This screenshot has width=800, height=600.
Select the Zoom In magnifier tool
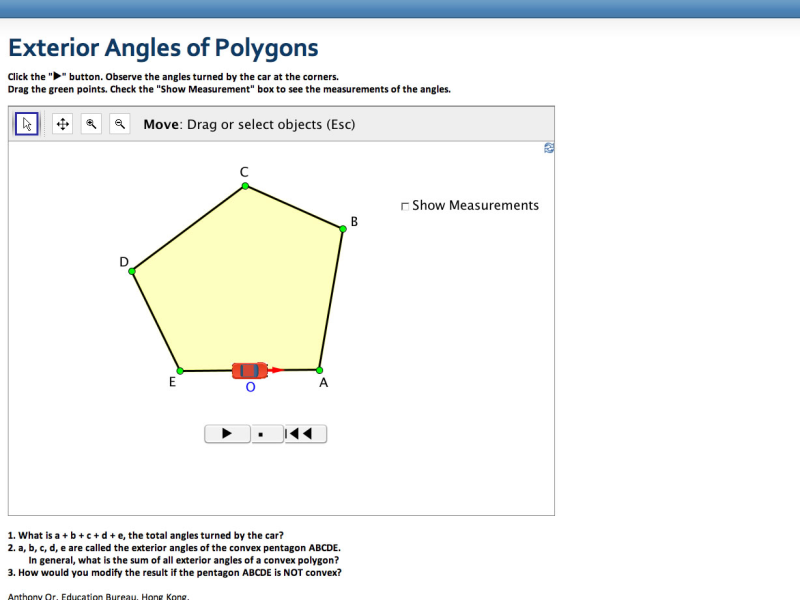(91, 123)
